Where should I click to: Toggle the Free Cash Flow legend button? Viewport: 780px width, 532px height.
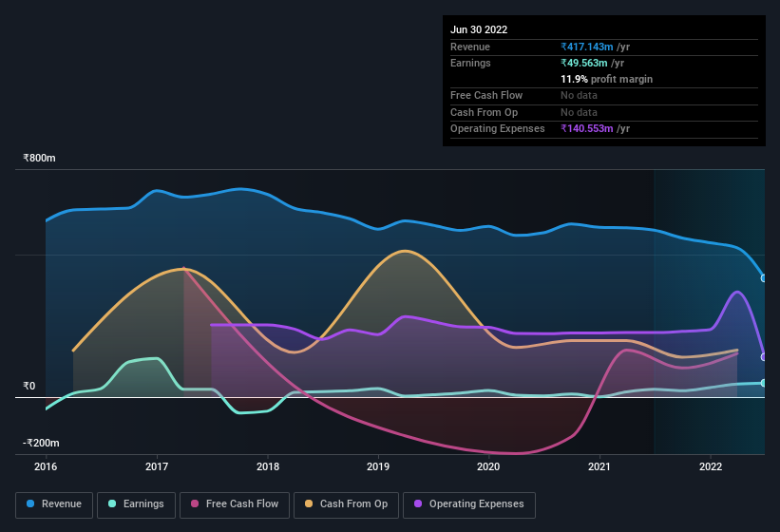pyautogui.click(x=235, y=504)
